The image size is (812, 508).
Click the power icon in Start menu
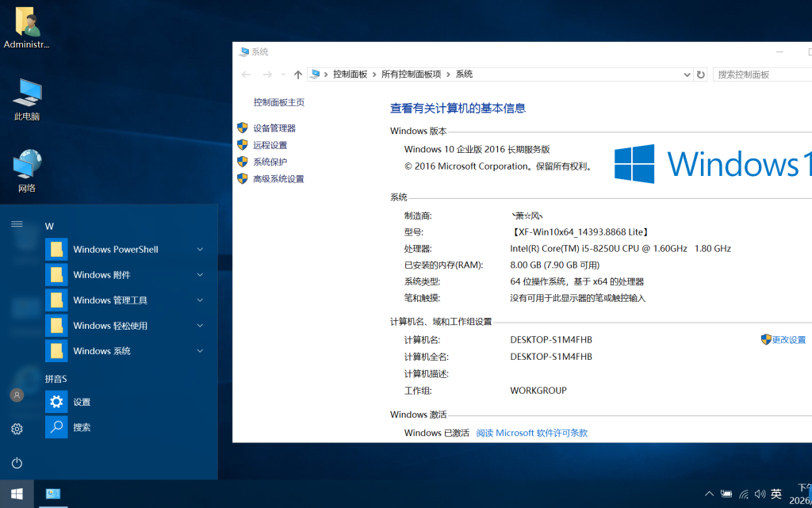pyautogui.click(x=17, y=463)
